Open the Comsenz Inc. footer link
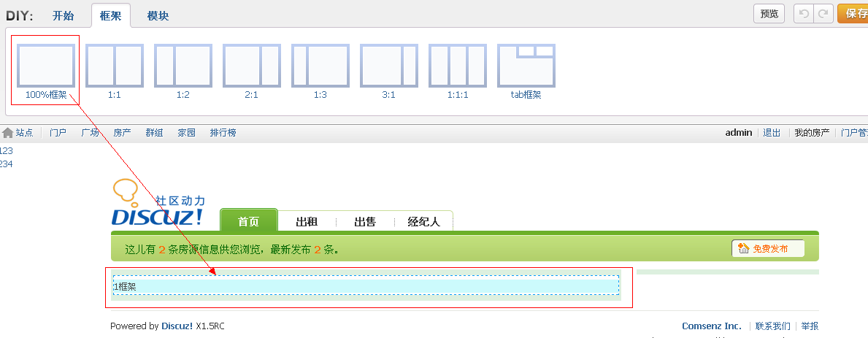 [x=711, y=326]
